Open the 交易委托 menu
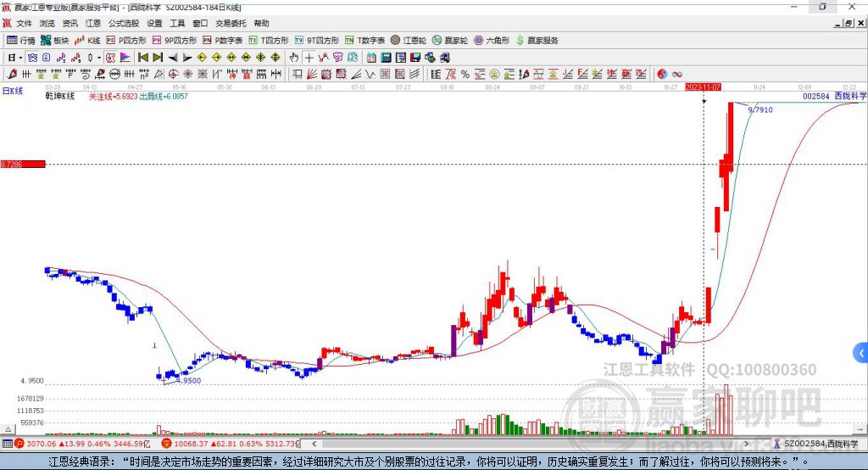 pyautogui.click(x=231, y=23)
